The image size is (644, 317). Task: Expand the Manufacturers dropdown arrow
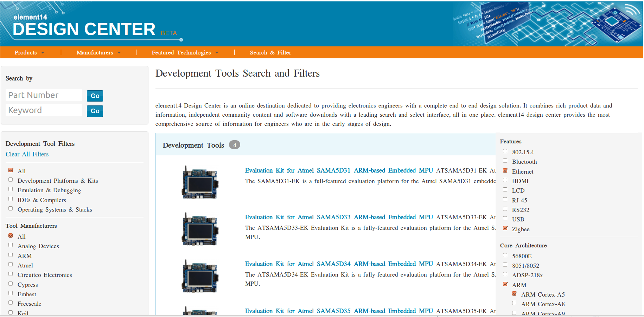click(x=119, y=53)
